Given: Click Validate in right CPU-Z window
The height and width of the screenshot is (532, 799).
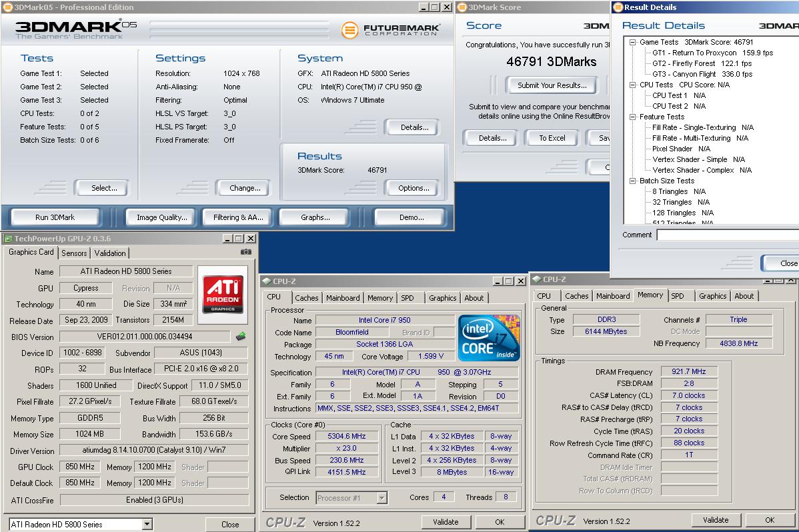Looking at the screenshot, I should pyautogui.click(x=716, y=520).
